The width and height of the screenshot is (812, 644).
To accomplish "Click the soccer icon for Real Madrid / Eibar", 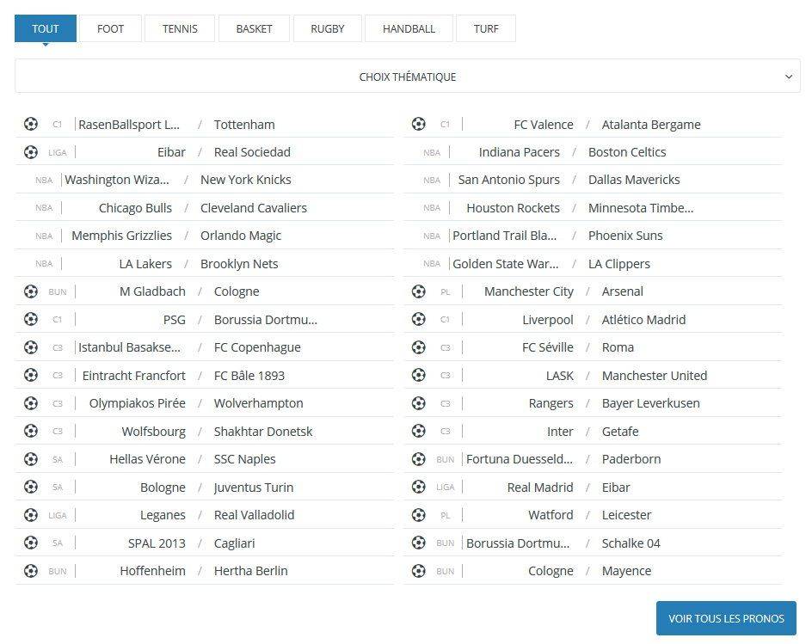I will [x=418, y=488].
